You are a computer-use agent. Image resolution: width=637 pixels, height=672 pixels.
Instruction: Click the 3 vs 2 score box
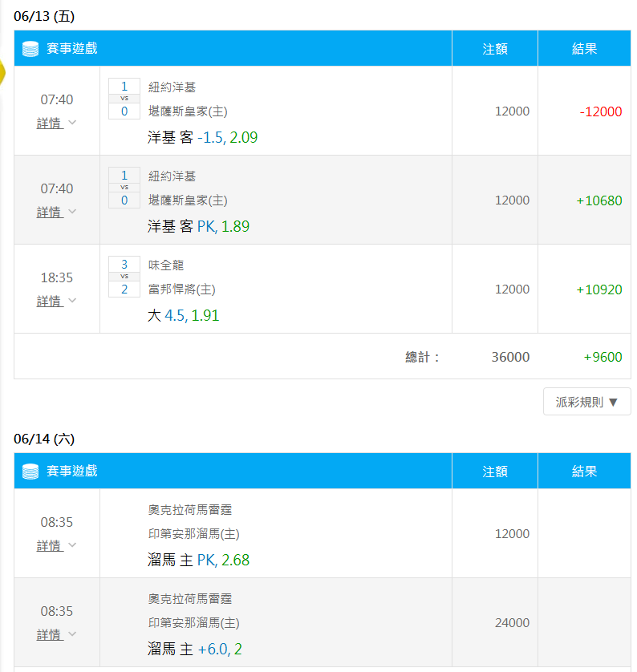pyautogui.click(x=124, y=277)
